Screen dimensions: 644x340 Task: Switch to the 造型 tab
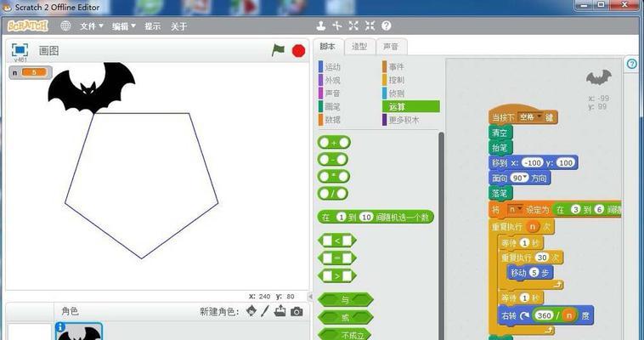coord(359,47)
